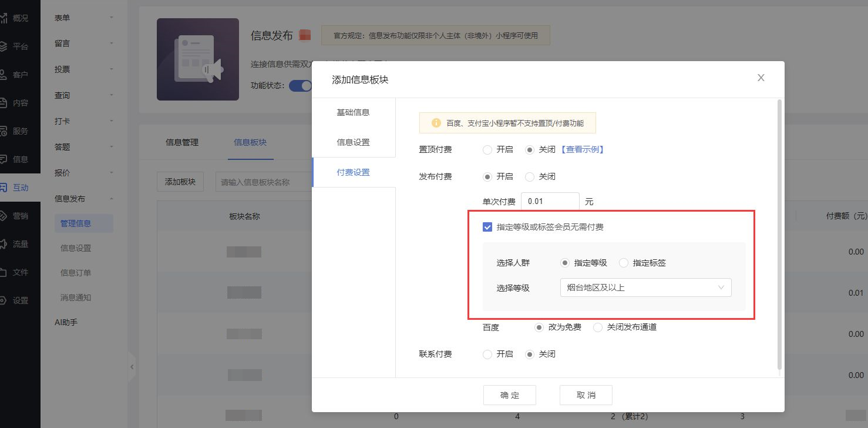
Task: Switch to the 信息管理 tab
Action: point(182,142)
